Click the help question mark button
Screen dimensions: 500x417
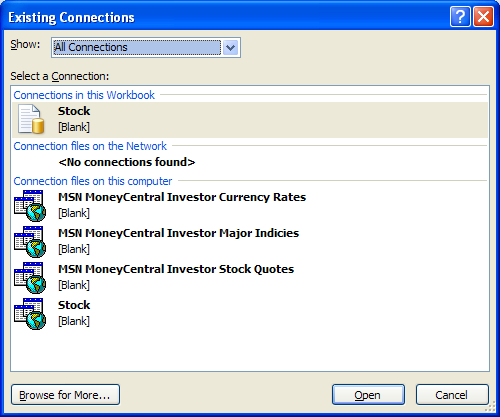460,16
